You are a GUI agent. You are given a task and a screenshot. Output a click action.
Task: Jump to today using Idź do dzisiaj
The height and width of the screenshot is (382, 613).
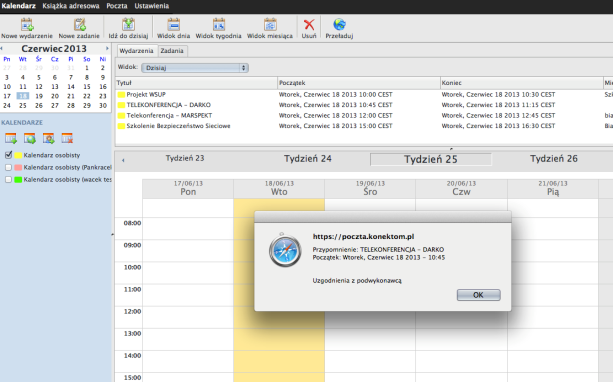click(x=128, y=25)
